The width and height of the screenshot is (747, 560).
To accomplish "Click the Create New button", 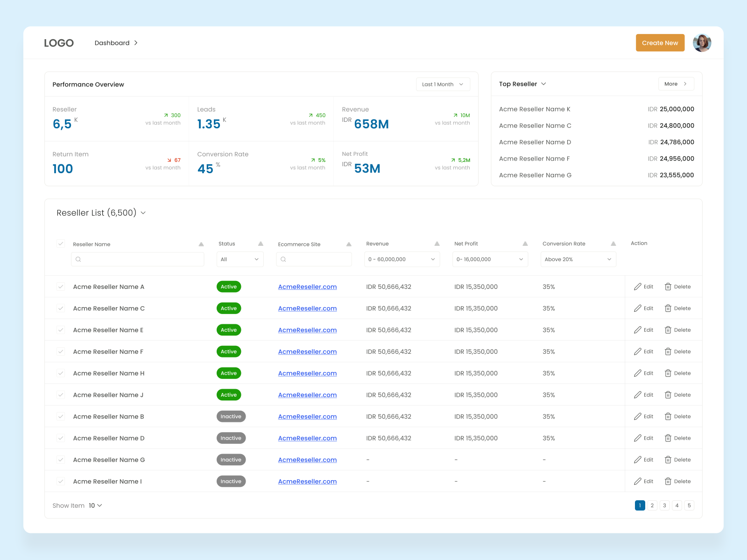I will click(x=660, y=42).
